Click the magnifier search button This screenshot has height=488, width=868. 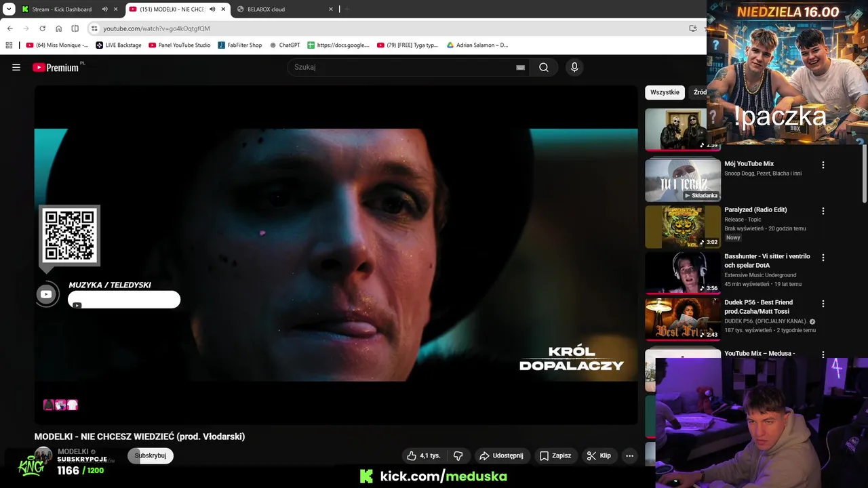coord(544,67)
